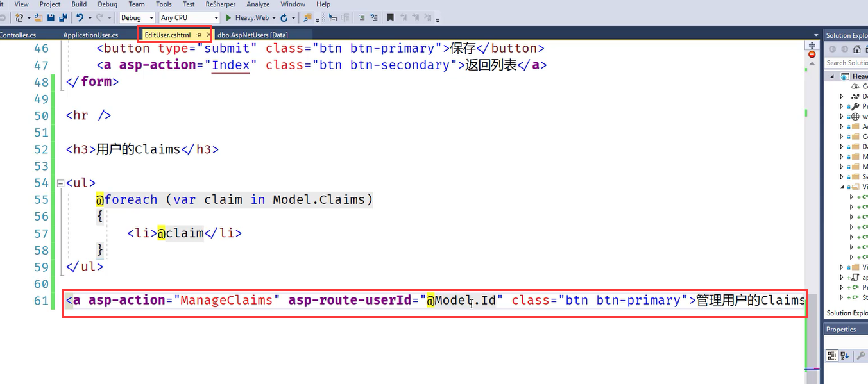Toggle the pin on the EditUser.cshtml tab
The height and width of the screenshot is (384, 868).
pos(199,35)
